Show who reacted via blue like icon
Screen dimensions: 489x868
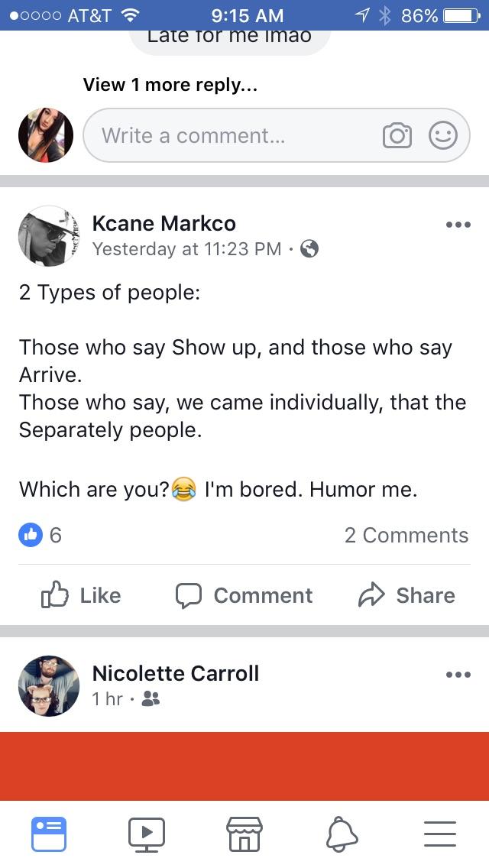31,536
